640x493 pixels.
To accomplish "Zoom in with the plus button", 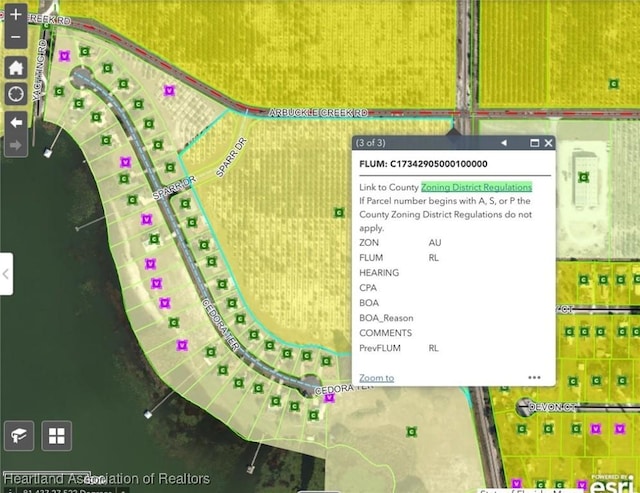I will [x=16, y=15].
